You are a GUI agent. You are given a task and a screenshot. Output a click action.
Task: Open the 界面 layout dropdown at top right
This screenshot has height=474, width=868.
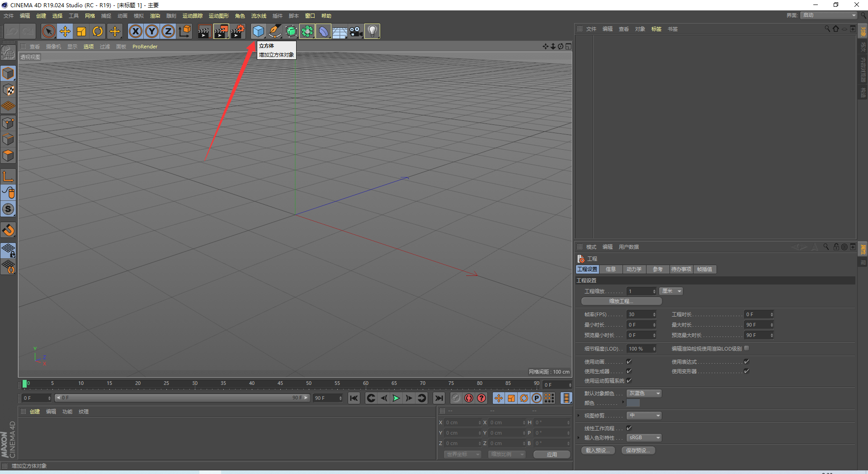[x=829, y=15]
